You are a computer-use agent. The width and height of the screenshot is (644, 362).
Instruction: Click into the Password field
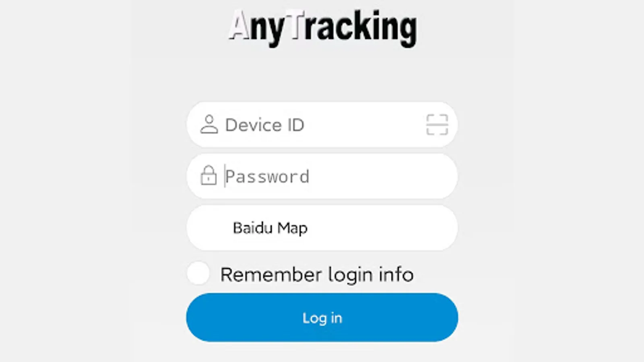(322, 176)
